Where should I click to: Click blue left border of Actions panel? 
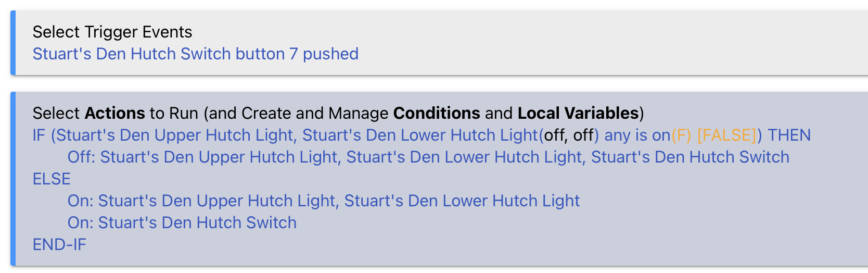(x=13, y=179)
